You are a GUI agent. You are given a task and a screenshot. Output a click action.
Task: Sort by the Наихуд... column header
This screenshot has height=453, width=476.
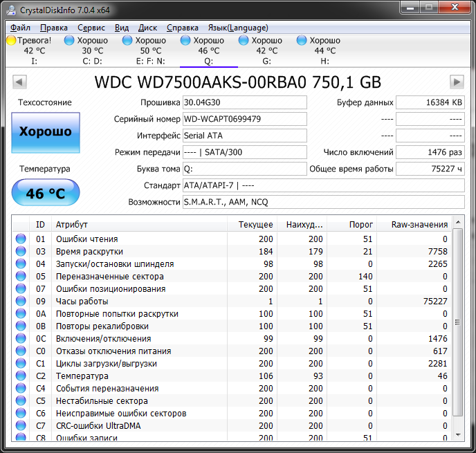click(302, 225)
